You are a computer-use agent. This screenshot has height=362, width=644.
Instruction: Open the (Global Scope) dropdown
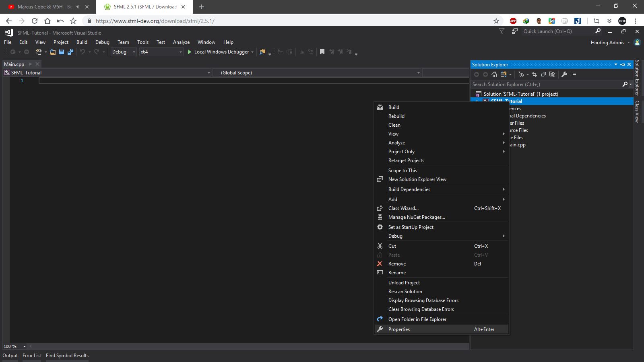tap(317, 73)
